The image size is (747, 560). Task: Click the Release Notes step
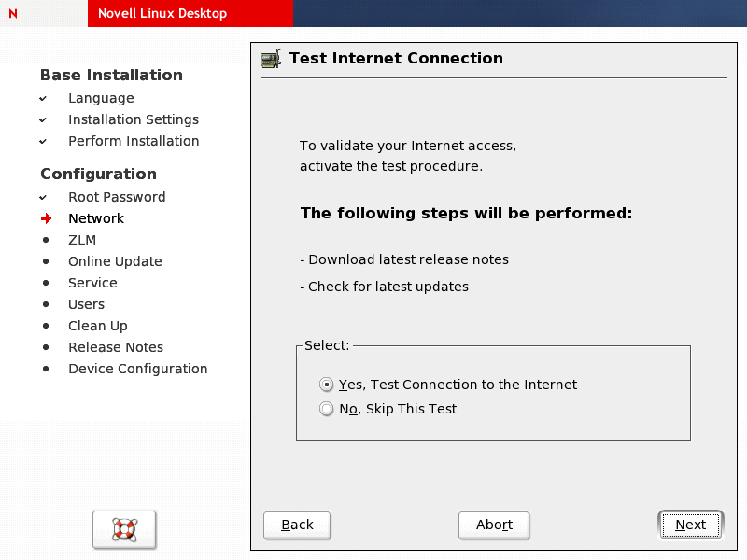pos(116,347)
